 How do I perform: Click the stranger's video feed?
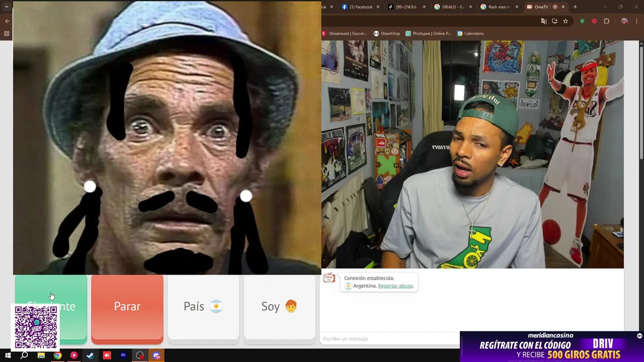click(x=167, y=137)
